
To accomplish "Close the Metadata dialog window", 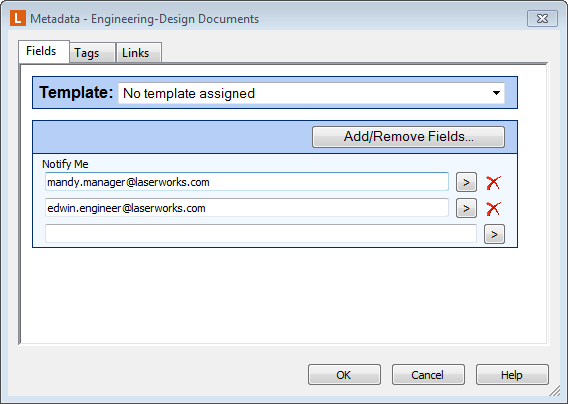I will 542,18.
